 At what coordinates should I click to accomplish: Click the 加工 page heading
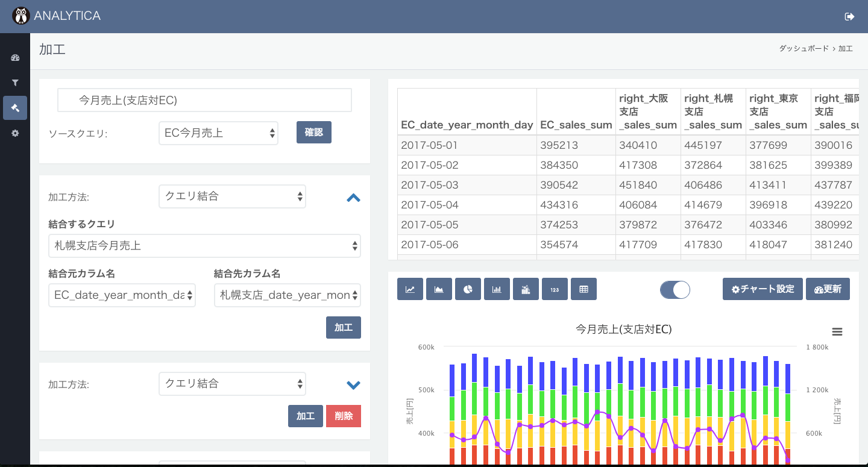(x=52, y=49)
